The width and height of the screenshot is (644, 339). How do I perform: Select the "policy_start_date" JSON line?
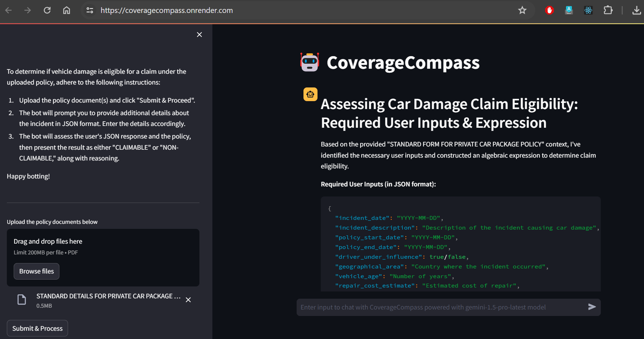(396, 238)
